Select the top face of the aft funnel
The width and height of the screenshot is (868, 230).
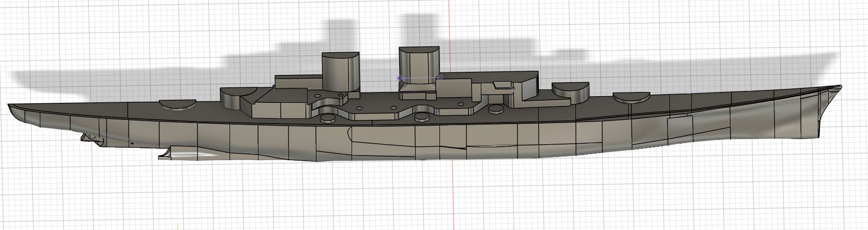point(340,54)
